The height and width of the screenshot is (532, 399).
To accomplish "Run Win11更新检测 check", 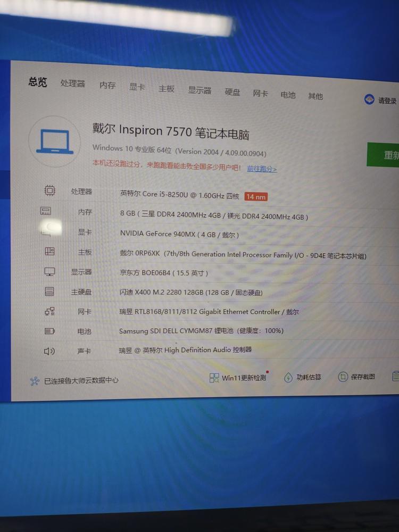I will pyautogui.click(x=238, y=378).
